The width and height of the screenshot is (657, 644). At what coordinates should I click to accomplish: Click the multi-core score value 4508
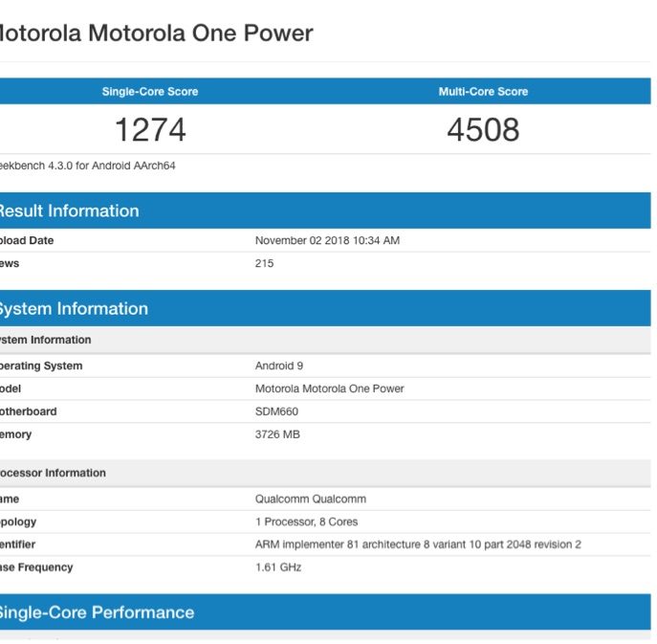point(483,129)
